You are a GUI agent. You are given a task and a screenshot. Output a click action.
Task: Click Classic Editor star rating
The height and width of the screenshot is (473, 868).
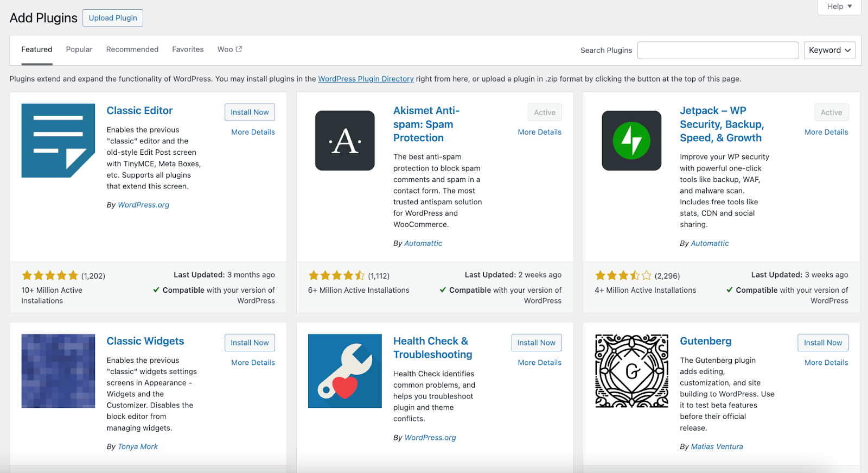(50, 275)
